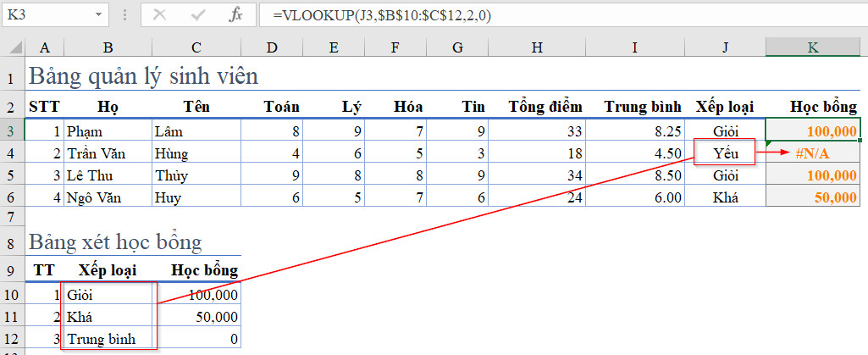Image resolution: width=868 pixels, height=355 pixels.
Task: Click the Bảng quản lý sinh viên title cell
Action: pos(143,76)
